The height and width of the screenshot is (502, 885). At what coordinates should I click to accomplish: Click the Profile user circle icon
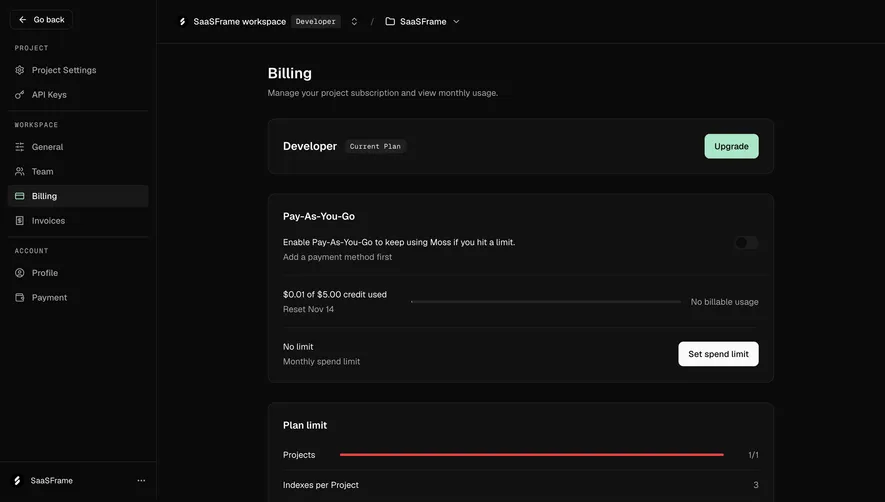click(x=20, y=273)
